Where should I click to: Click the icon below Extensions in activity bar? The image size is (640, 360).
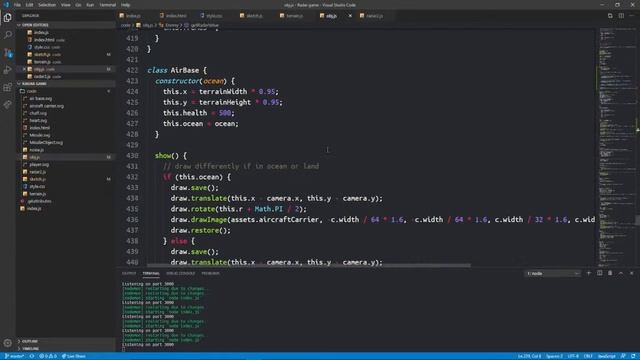(x=7, y=105)
